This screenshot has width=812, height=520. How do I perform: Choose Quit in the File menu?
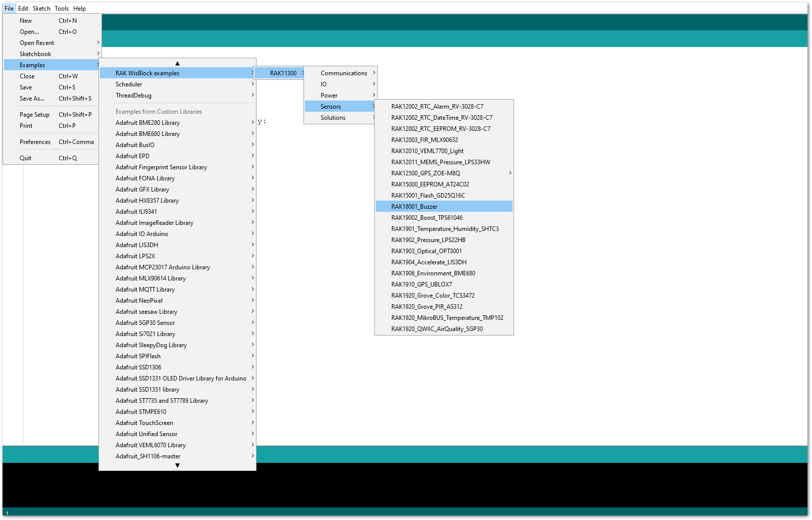coord(52,158)
